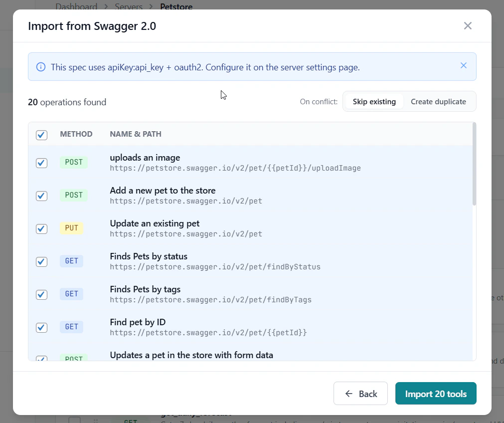Screen dimensions: 504x423
Task: Click POST badge for 'Add a new pet'
Action: tap(74, 195)
